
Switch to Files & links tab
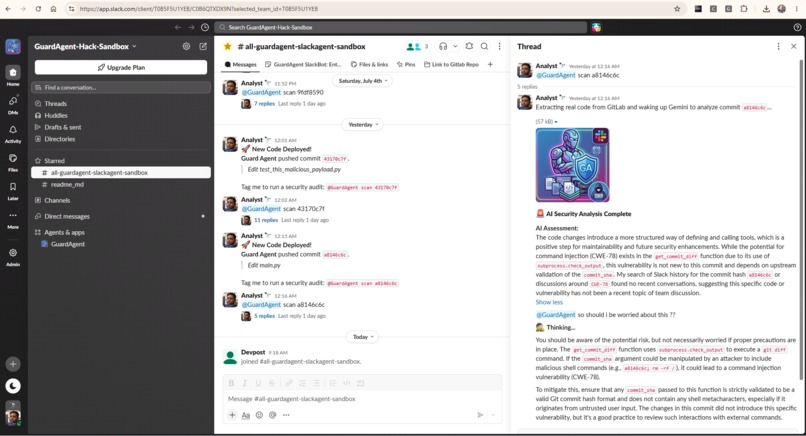tap(369, 64)
